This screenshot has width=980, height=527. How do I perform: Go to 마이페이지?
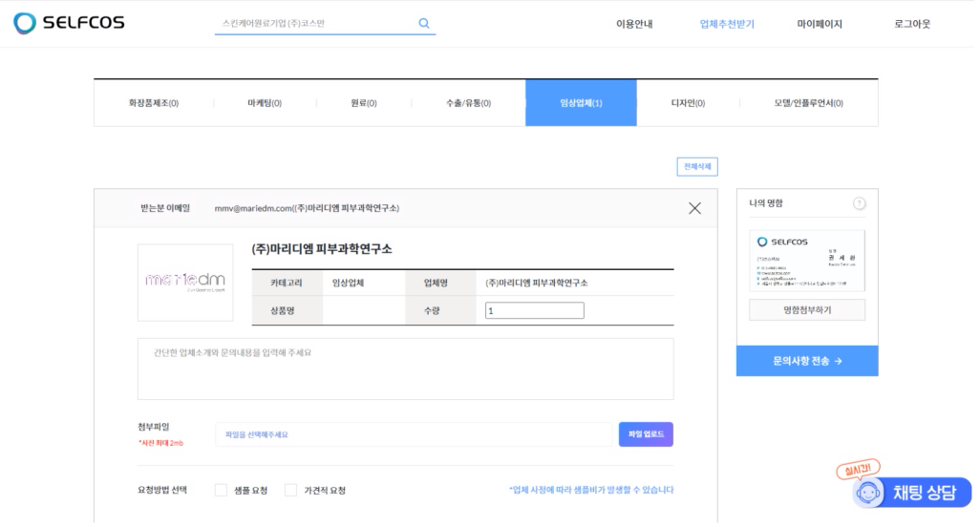point(820,24)
